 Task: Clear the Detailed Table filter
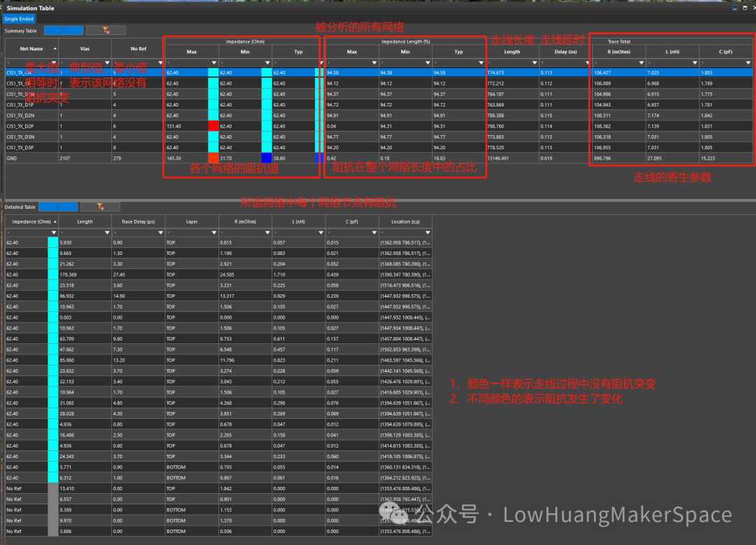100,206
